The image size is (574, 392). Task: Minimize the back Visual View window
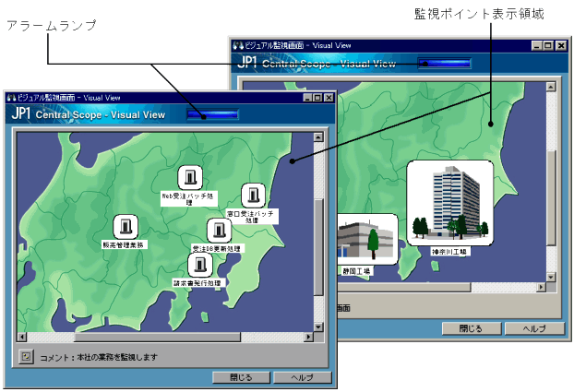tap(537, 46)
